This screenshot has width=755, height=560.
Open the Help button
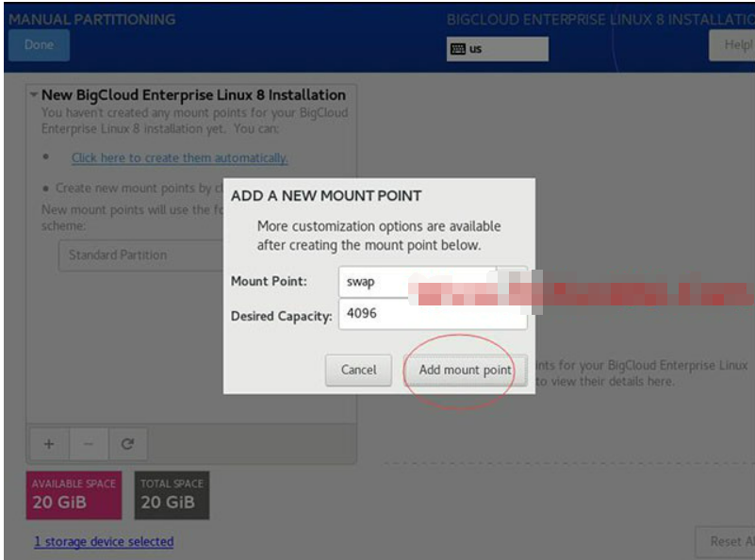pos(731,44)
